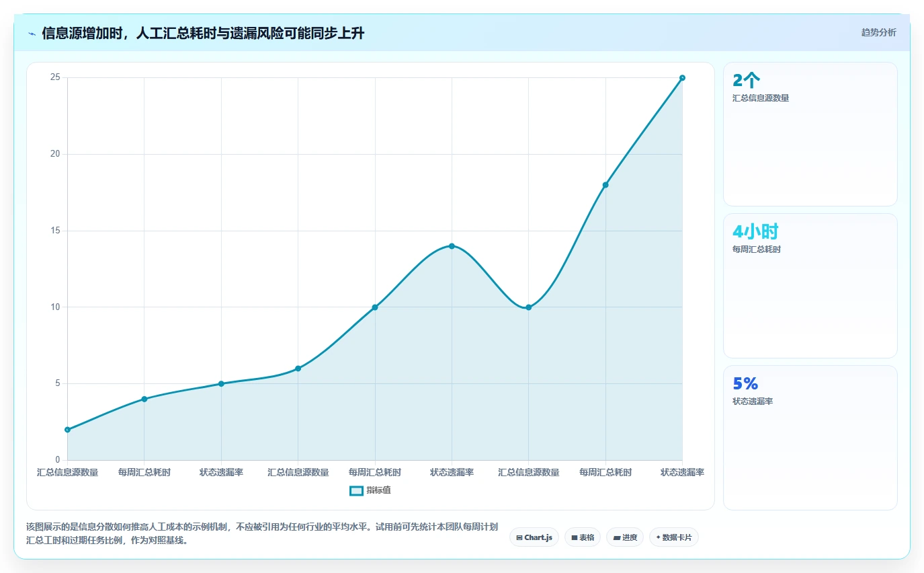Image resolution: width=924 pixels, height=573 pixels.
Task: Click the chart data point valued 5
Action: tap(221, 383)
